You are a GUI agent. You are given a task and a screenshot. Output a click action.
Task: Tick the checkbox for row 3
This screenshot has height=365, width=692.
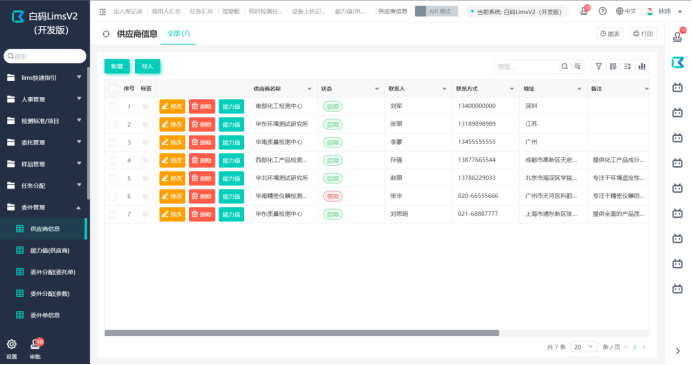point(113,143)
